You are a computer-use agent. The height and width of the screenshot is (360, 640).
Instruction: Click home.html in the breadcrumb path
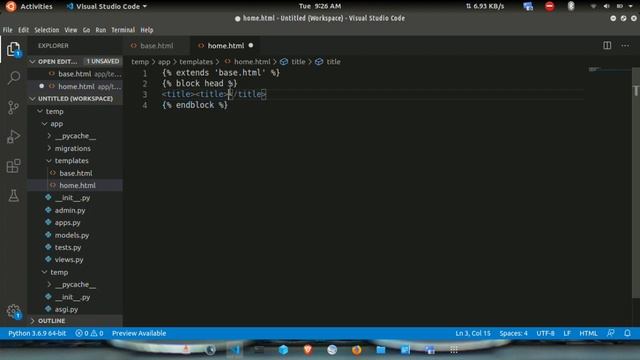tap(252, 62)
